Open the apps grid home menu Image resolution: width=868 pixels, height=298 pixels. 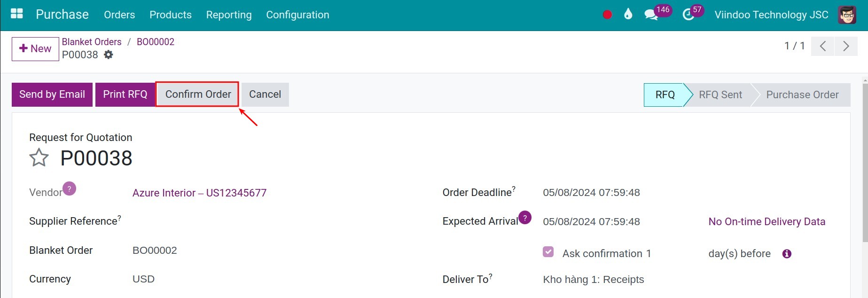tap(17, 14)
